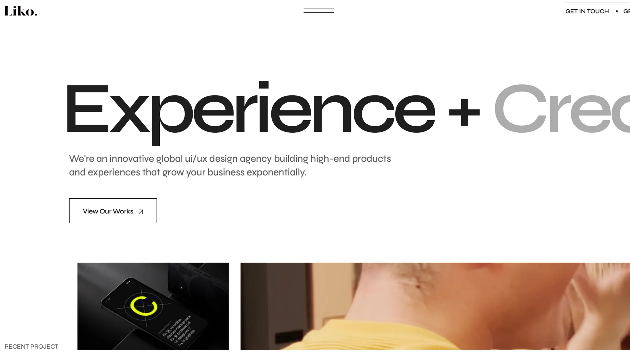This screenshot has height=364, width=630.
Task: Click the yellow circular logo on phone screen
Action: coord(144,306)
